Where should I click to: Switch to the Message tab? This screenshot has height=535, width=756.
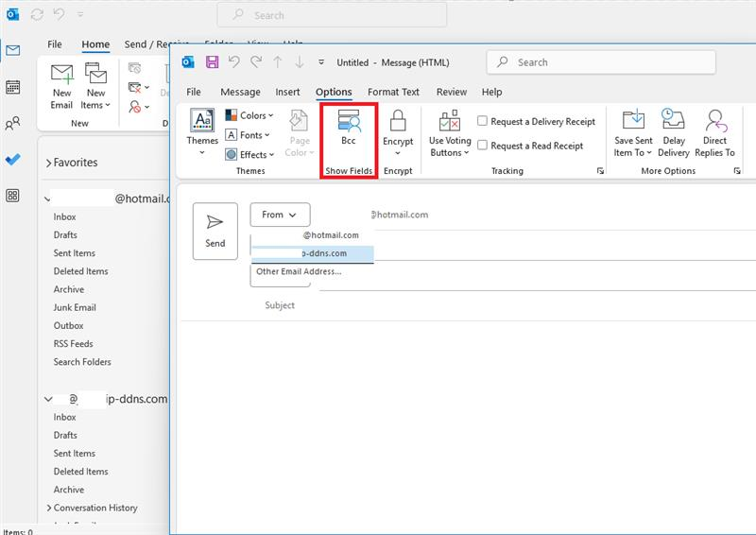tap(240, 92)
